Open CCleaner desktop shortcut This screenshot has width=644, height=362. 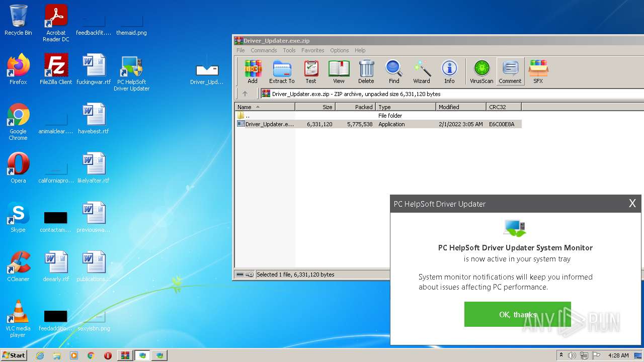point(18,266)
